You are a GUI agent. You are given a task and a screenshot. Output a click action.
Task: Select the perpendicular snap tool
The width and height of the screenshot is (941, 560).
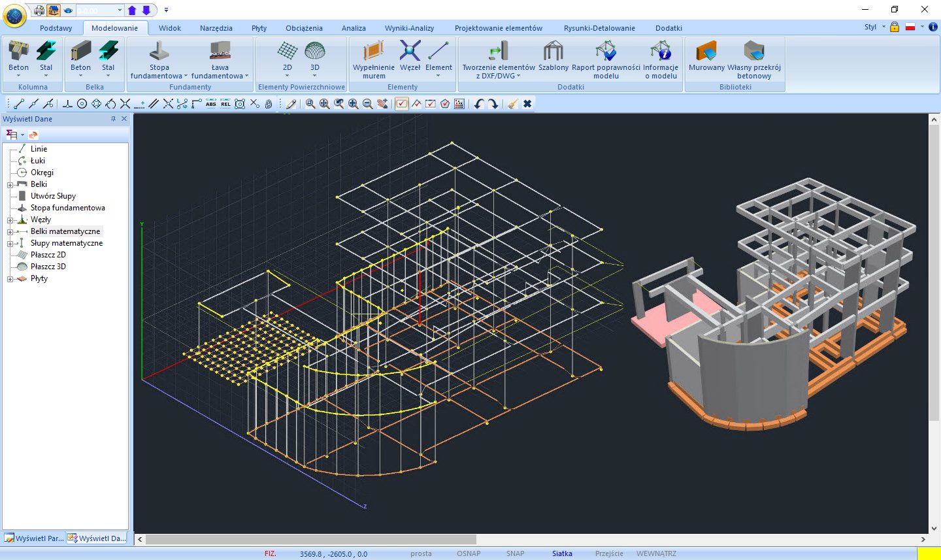pyautogui.click(x=67, y=104)
